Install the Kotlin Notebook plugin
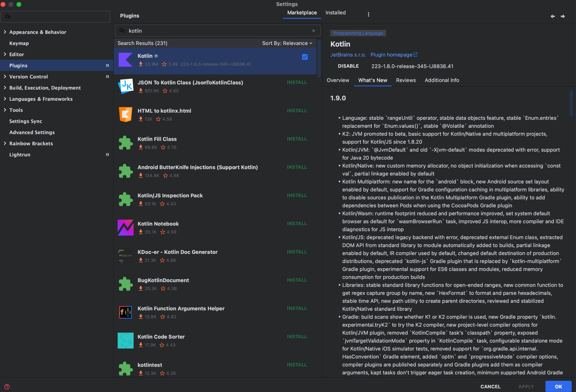The width and height of the screenshot is (576, 392). (297, 224)
